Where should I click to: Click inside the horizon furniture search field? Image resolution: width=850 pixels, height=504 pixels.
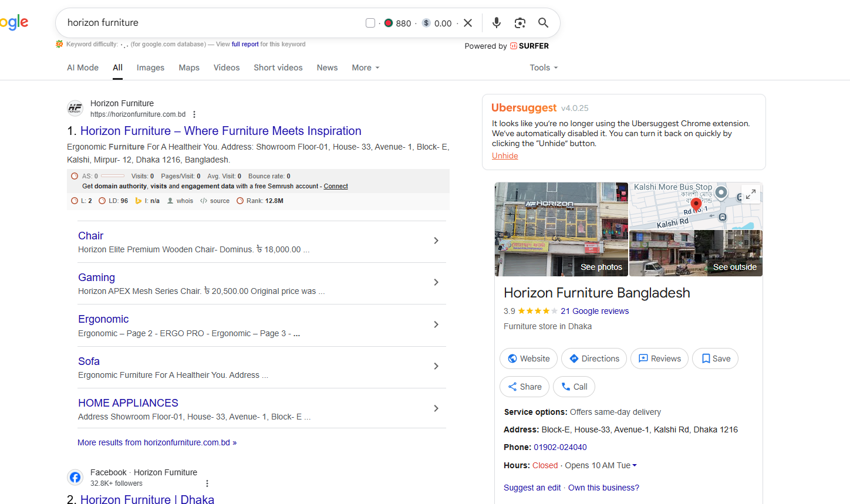pos(205,23)
